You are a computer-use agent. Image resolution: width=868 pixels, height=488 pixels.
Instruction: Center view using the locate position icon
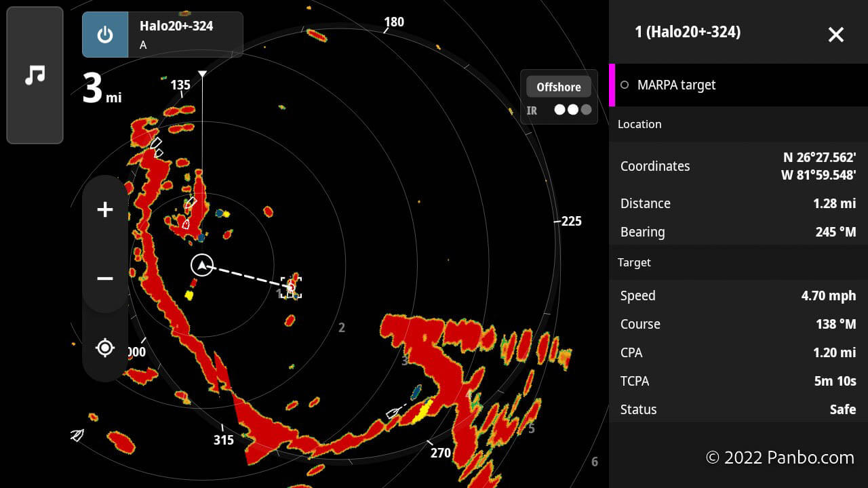(105, 347)
